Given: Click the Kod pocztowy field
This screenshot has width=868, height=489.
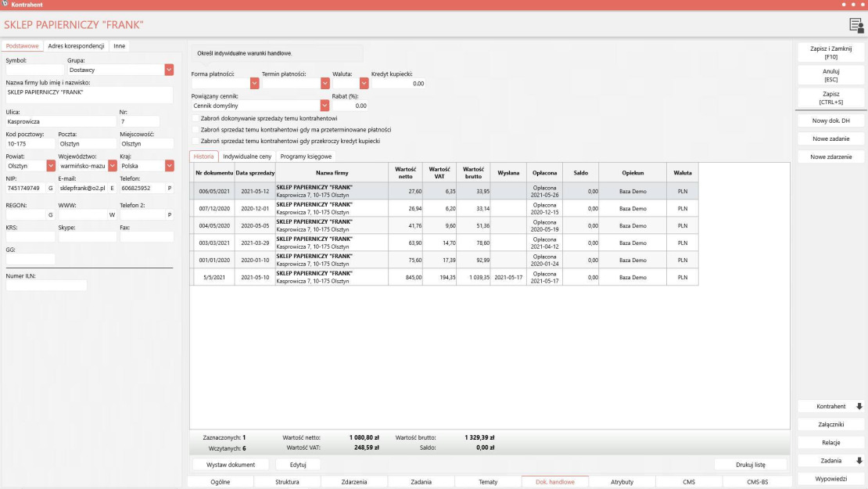Looking at the screenshot, I should [30, 143].
